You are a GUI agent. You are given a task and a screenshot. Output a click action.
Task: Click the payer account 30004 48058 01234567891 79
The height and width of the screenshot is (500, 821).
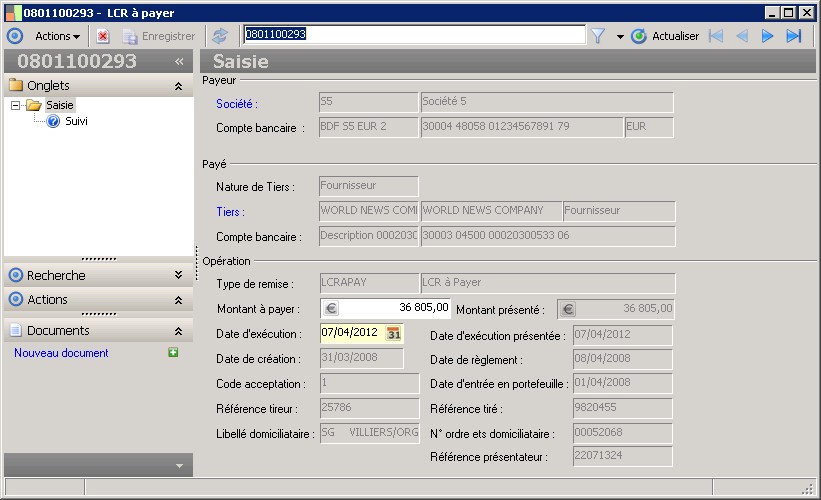522,127
